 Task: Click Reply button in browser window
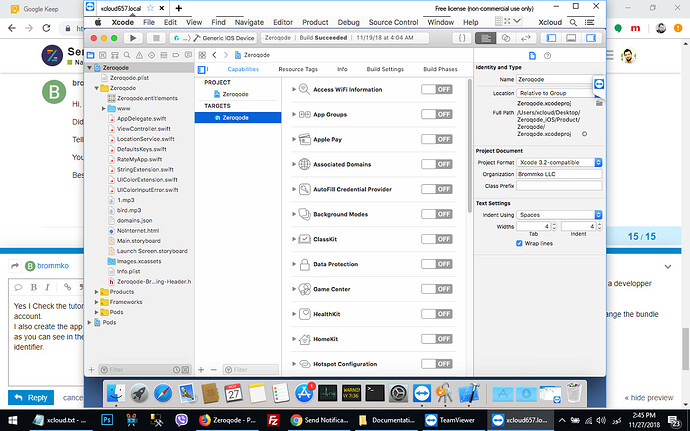(x=31, y=398)
